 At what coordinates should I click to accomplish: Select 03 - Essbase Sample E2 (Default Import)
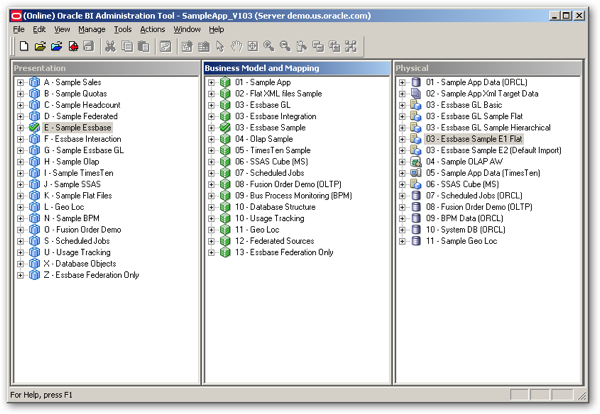494,150
